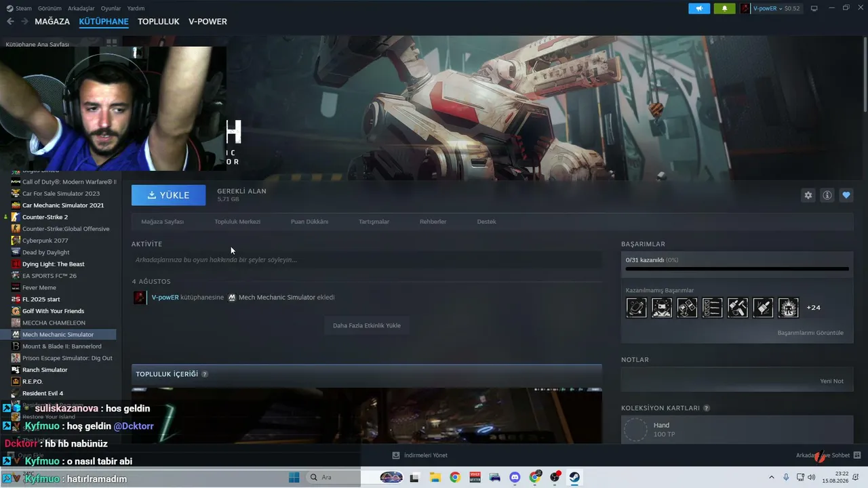Click Daha Fazla Etkinlik Yükle button
This screenshot has height=488, width=868.
(x=366, y=325)
